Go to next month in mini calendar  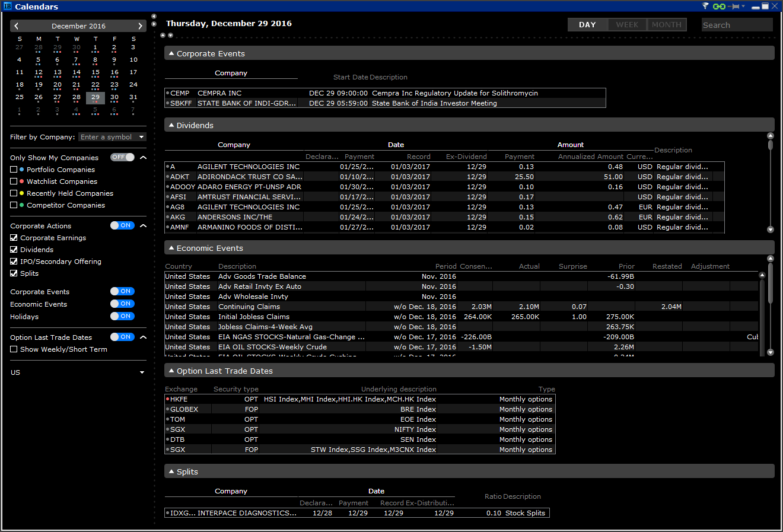(140, 26)
